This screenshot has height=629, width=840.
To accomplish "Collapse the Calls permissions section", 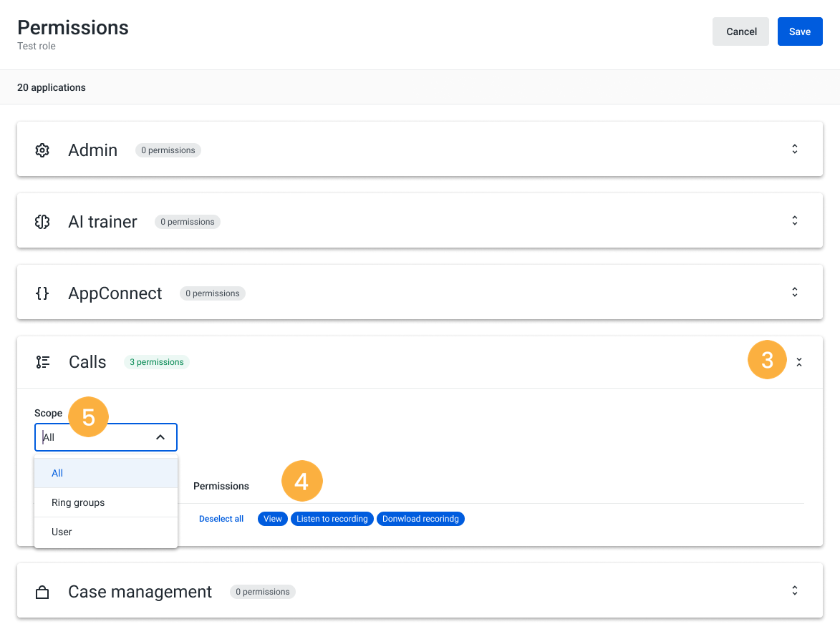I will [x=799, y=363].
